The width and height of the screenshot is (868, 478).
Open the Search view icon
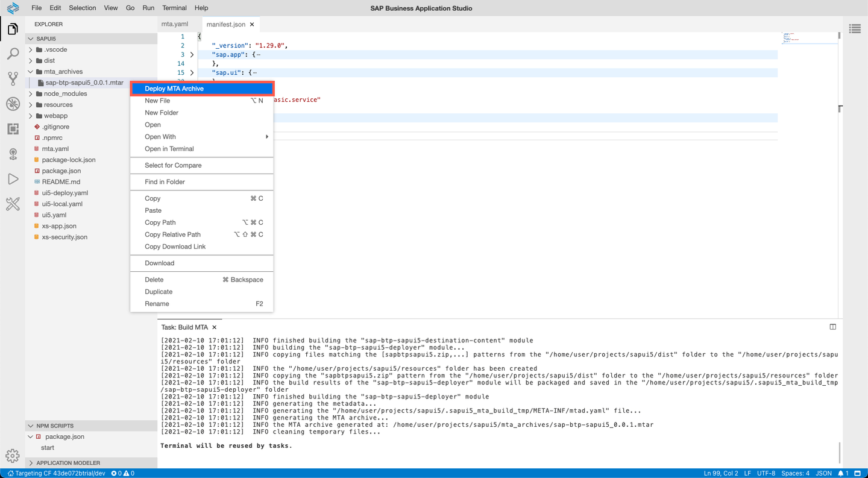(x=13, y=54)
